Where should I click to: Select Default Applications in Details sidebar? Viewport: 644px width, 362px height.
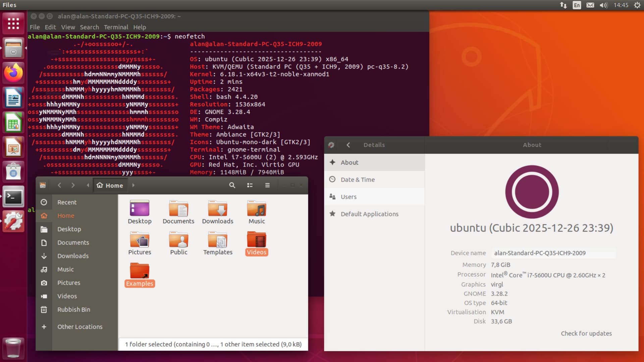pyautogui.click(x=369, y=214)
